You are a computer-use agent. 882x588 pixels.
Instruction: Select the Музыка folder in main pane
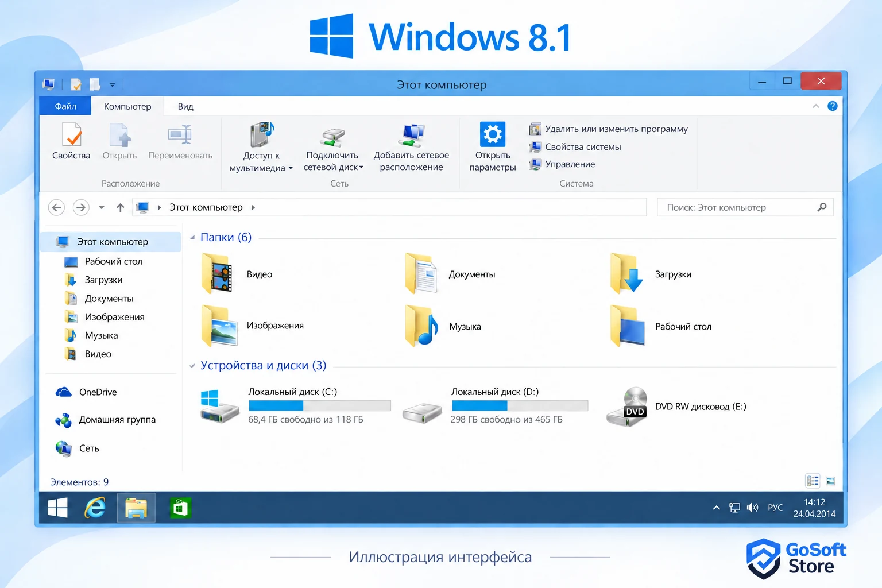click(x=443, y=326)
